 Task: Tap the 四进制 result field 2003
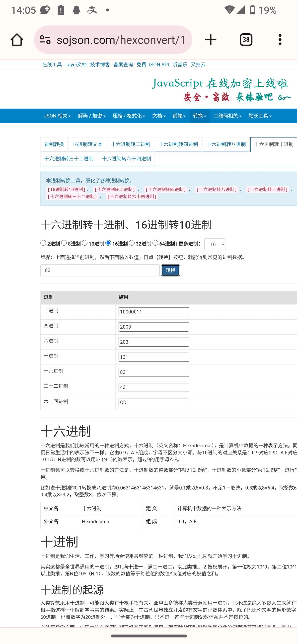click(x=154, y=327)
